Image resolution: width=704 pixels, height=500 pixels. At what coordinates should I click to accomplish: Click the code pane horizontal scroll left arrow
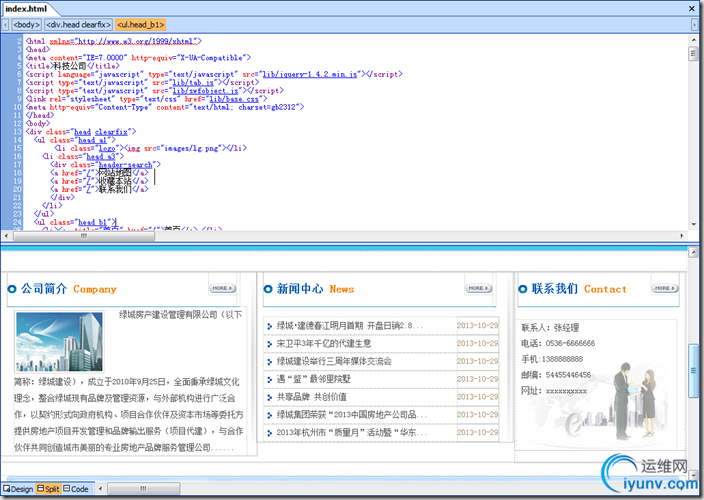click(x=6, y=235)
